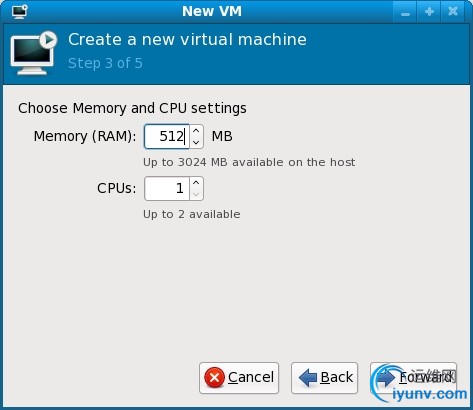Proceed Forward to the next step
The width and height of the screenshot is (473, 410).
click(413, 378)
